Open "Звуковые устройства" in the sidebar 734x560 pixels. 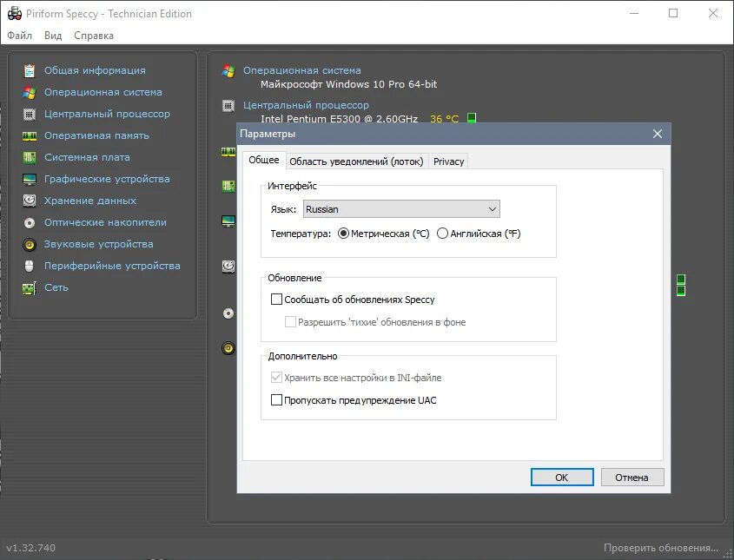point(99,244)
